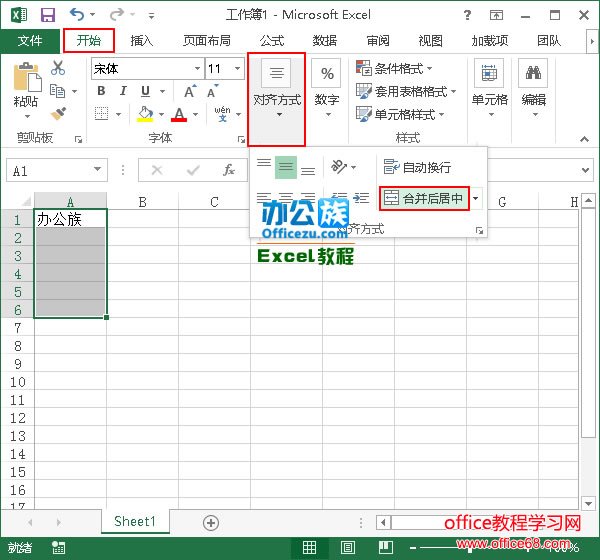This screenshot has height=560, width=600.
Task: Open the 页面布局 Page Layout tab
Action: click(x=207, y=41)
